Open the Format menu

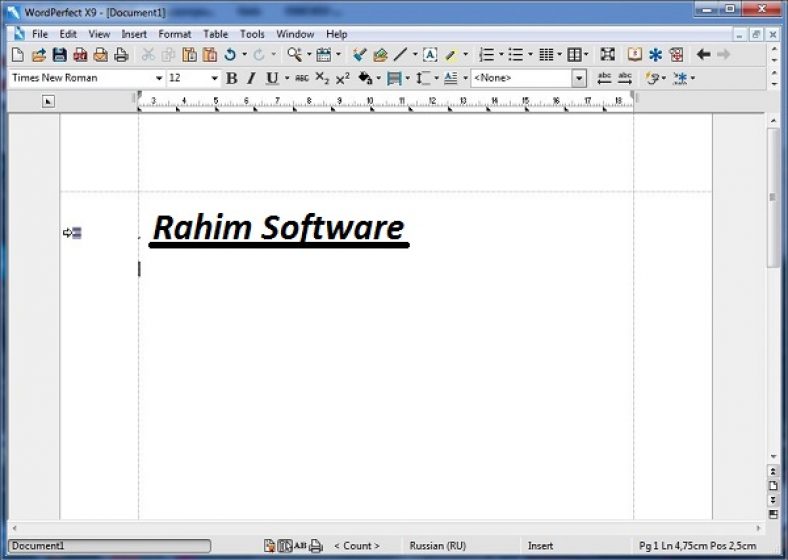tap(174, 34)
